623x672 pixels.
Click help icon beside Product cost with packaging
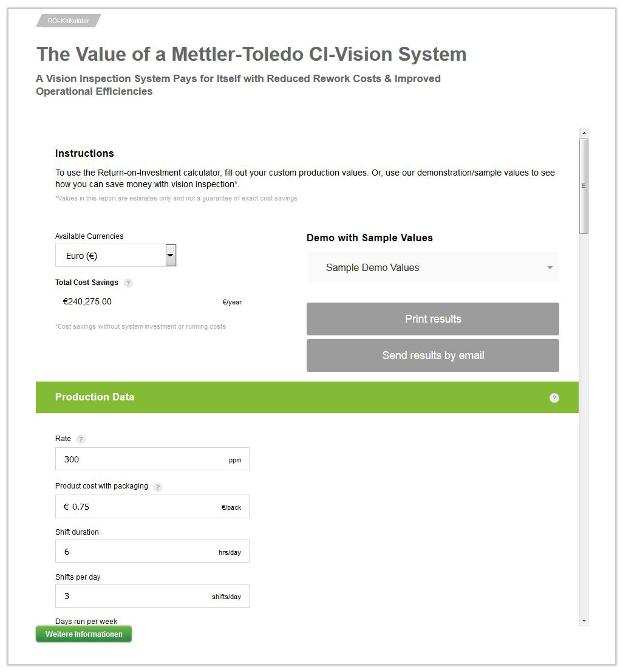coord(158,487)
